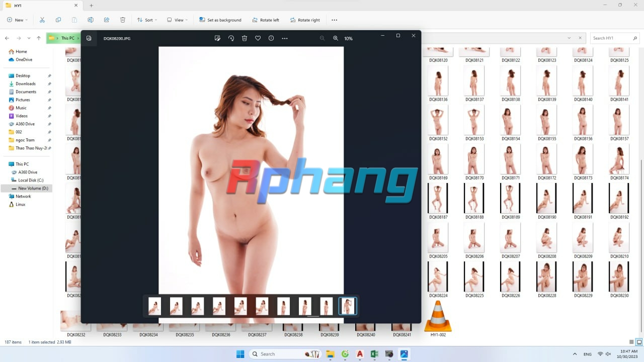Click the '187 items' status bar text
644x362 pixels.
(x=13, y=342)
